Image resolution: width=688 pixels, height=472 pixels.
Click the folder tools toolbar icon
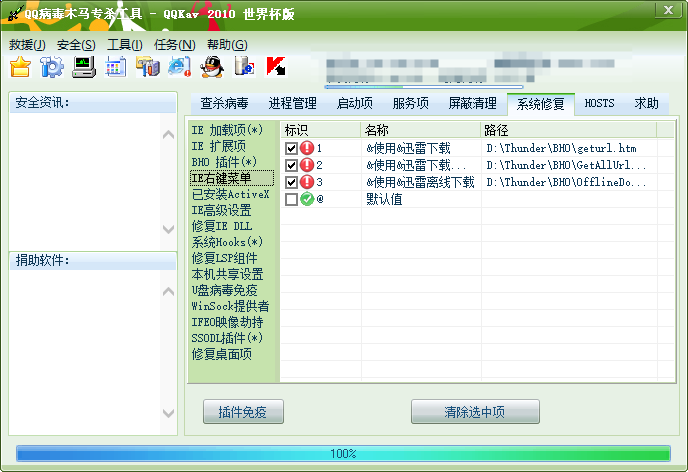pos(147,67)
